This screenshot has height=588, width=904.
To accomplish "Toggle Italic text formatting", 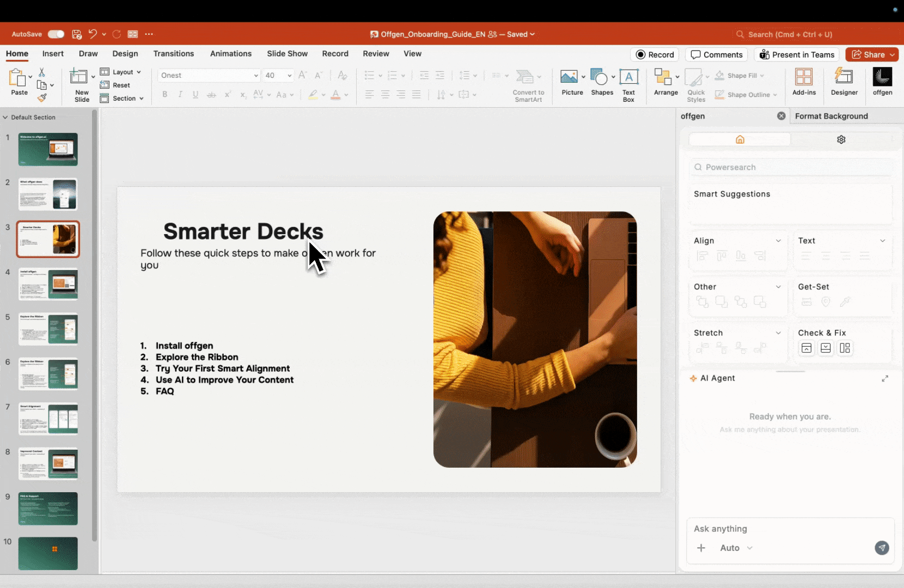I will 180,95.
